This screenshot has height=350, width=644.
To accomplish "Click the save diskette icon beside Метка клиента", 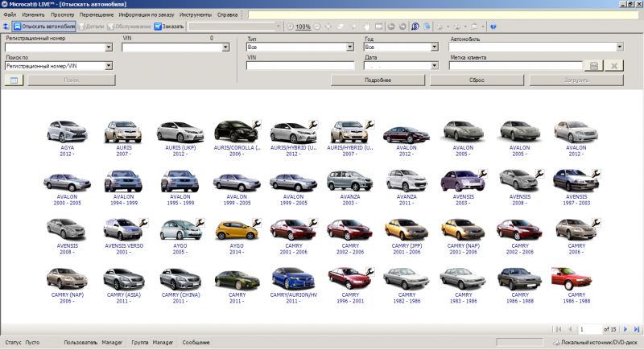I will tap(593, 66).
